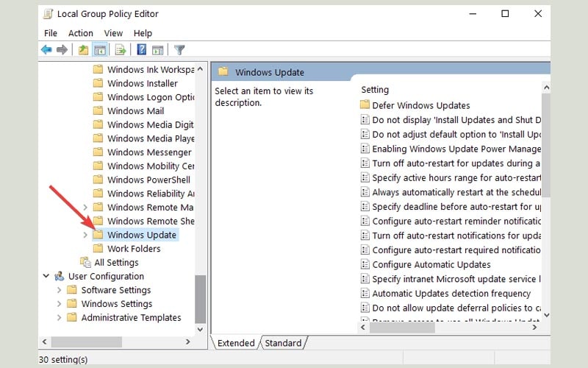The width and height of the screenshot is (588, 368).
Task: Click the Up one level folder icon
Action: 83,49
